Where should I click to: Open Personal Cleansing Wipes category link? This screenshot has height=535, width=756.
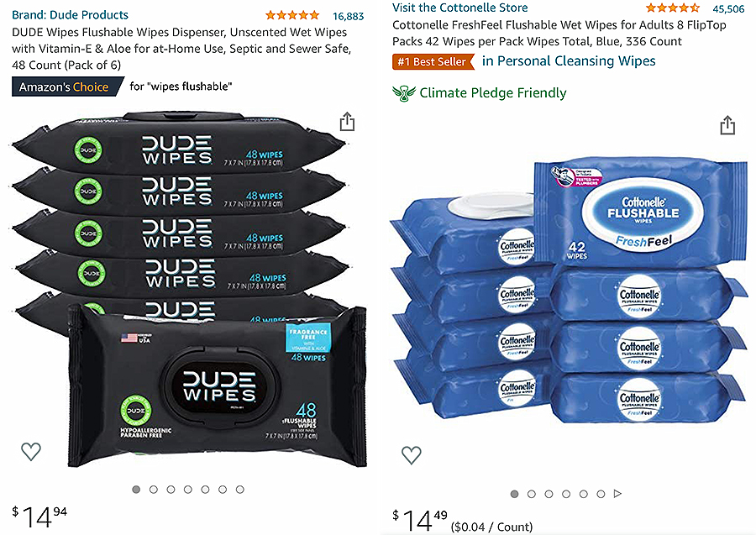[569, 61]
